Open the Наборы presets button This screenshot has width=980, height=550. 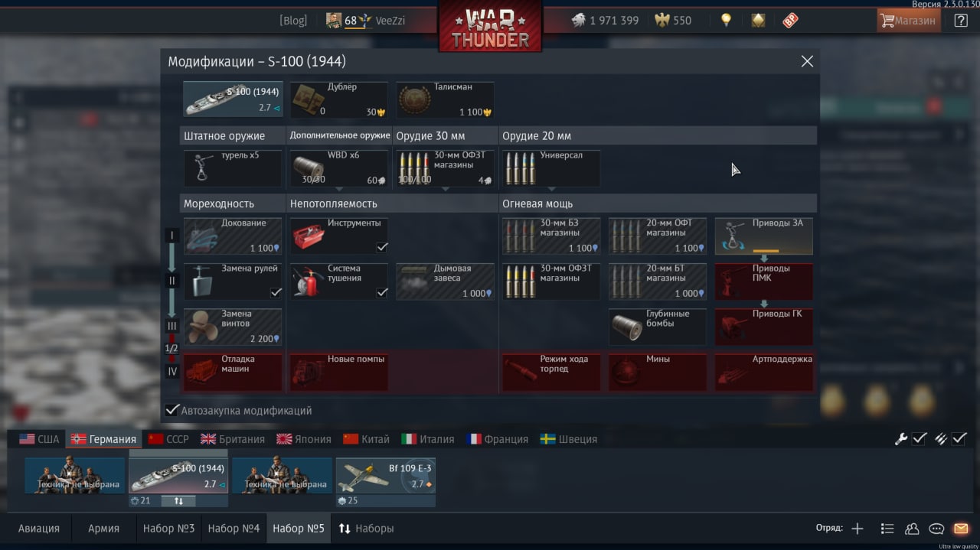pos(366,529)
